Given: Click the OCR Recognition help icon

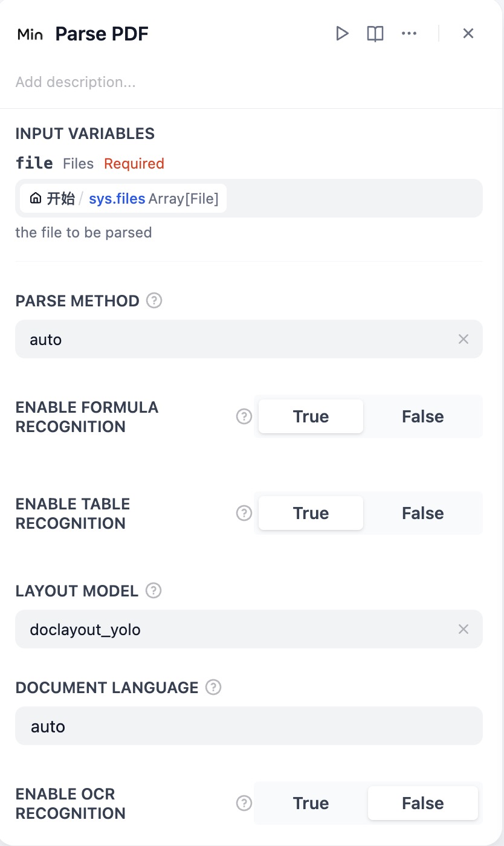Looking at the screenshot, I should click(244, 803).
